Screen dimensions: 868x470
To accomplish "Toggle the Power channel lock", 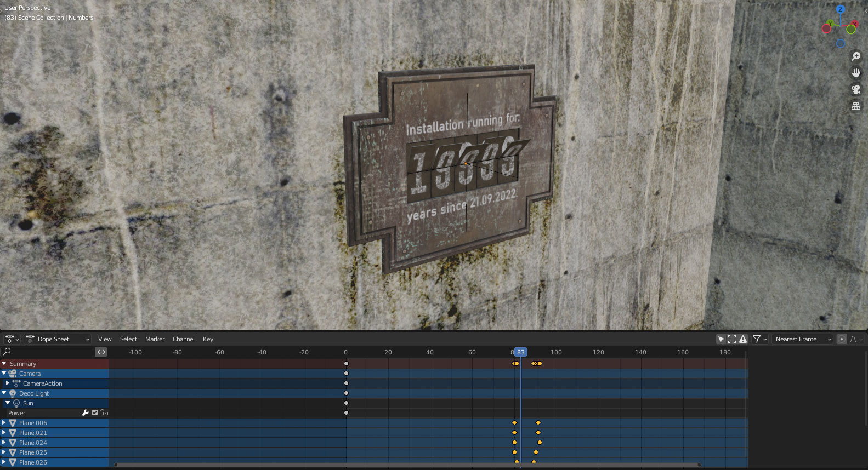I will coord(104,413).
